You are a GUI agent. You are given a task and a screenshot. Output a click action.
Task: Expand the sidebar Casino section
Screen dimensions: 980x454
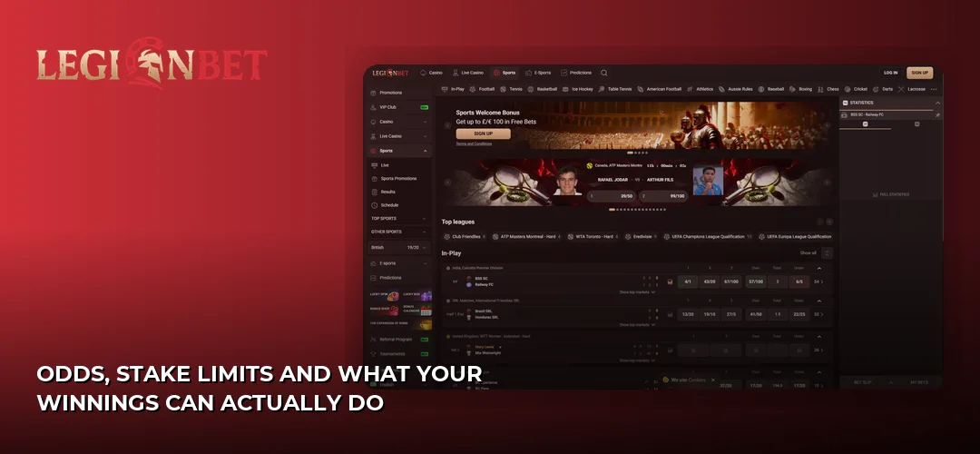[x=426, y=122]
